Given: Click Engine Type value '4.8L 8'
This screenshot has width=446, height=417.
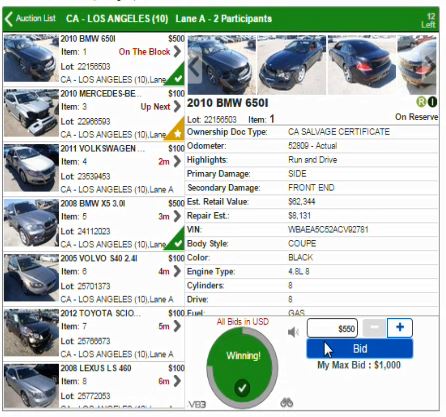Looking at the screenshot, I should (x=299, y=271).
